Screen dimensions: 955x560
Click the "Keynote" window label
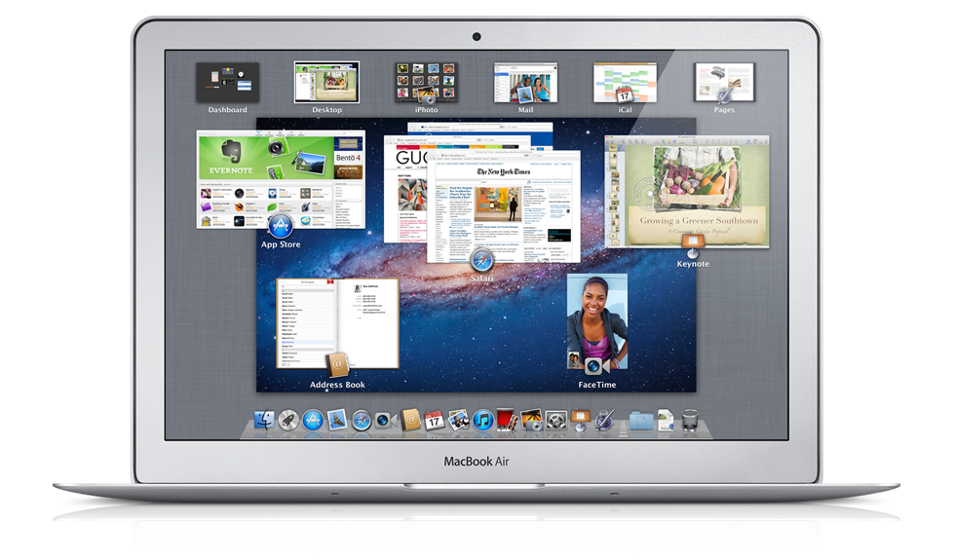[x=693, y=264]
